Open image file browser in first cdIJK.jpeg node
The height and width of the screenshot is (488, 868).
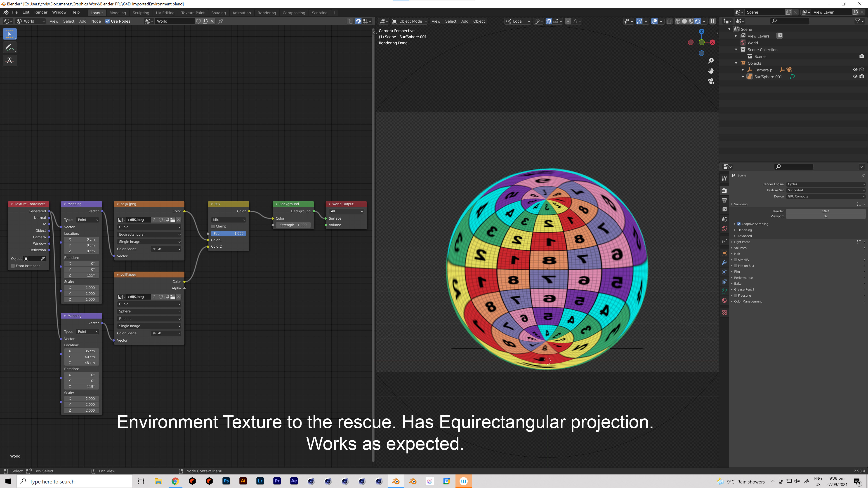click(172, 220)
